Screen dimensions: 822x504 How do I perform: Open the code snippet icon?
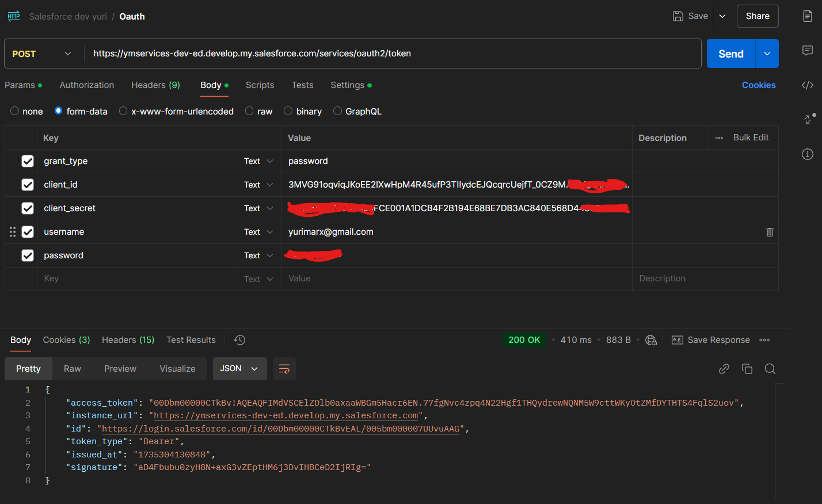click(x=808, y=85)
